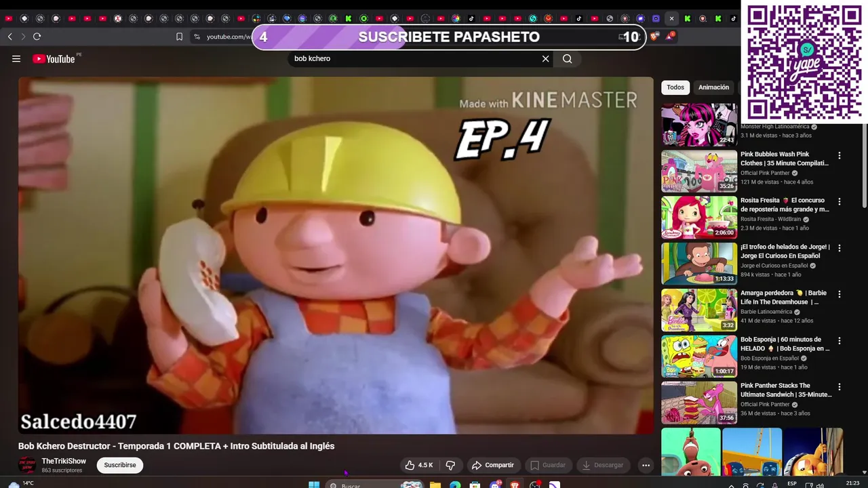Viewport: 868px width, 488px height.
Task: Click 'Jorge el Curioso en Español' channel name
Action: (774, 266)
